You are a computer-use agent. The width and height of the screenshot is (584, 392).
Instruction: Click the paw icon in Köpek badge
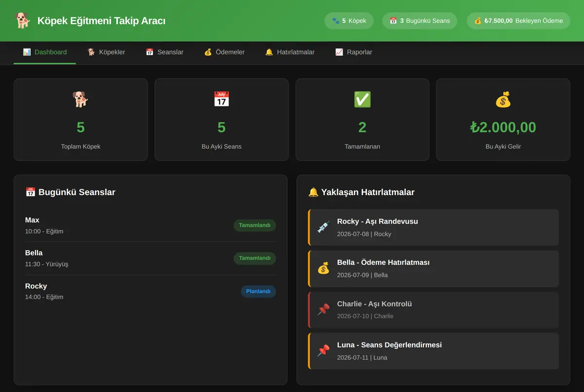coord(335,21)
